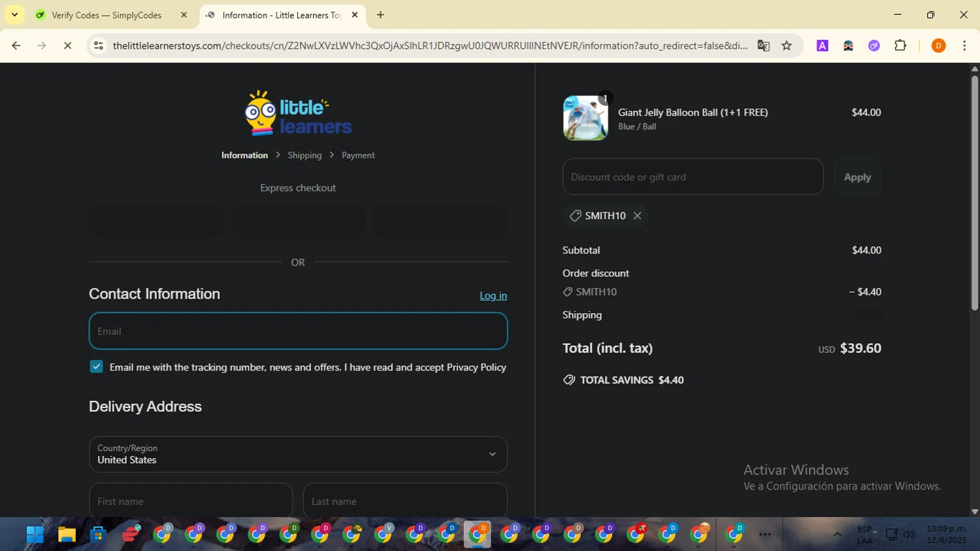The height and width of the screenshot is (551, 980).
Task: Click the address bar URL
Action: 430,46
